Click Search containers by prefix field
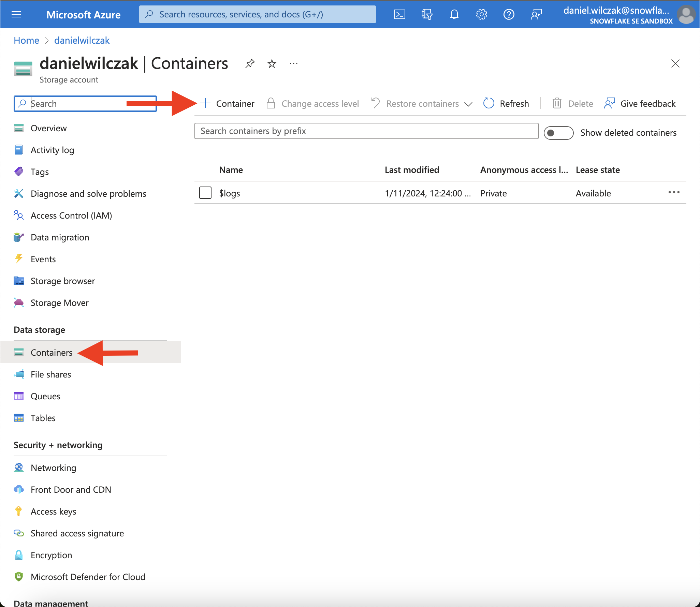Screen dimensions: 700x607 click(366, 131)
